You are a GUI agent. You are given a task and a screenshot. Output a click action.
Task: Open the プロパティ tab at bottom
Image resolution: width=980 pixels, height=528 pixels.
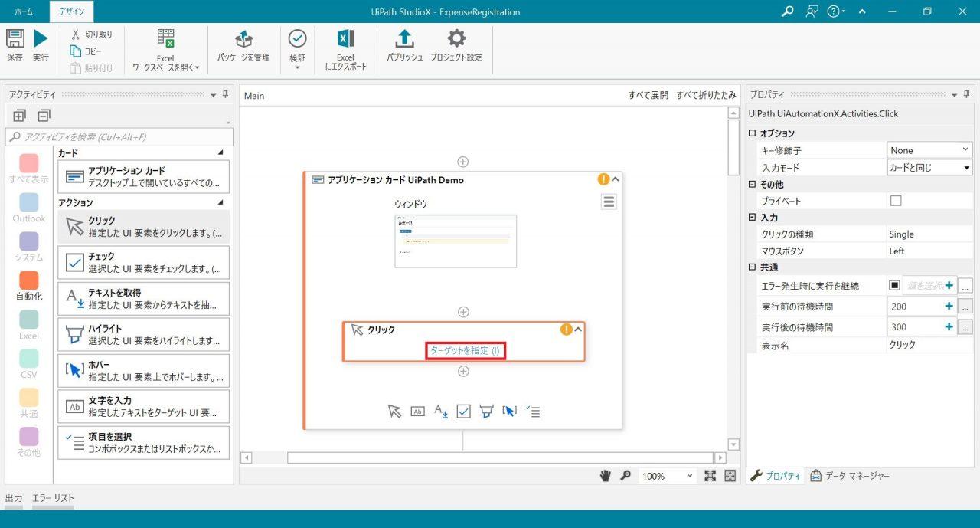pos(776,476)
